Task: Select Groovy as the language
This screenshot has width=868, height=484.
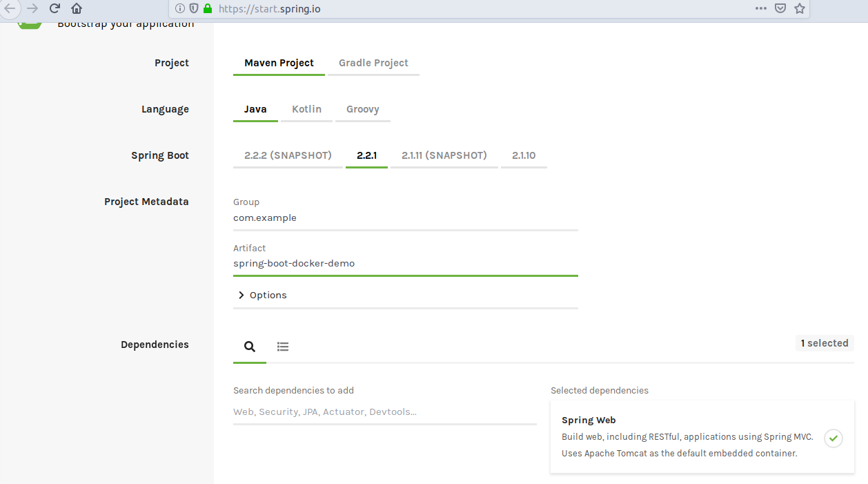Action: (362, 109)
